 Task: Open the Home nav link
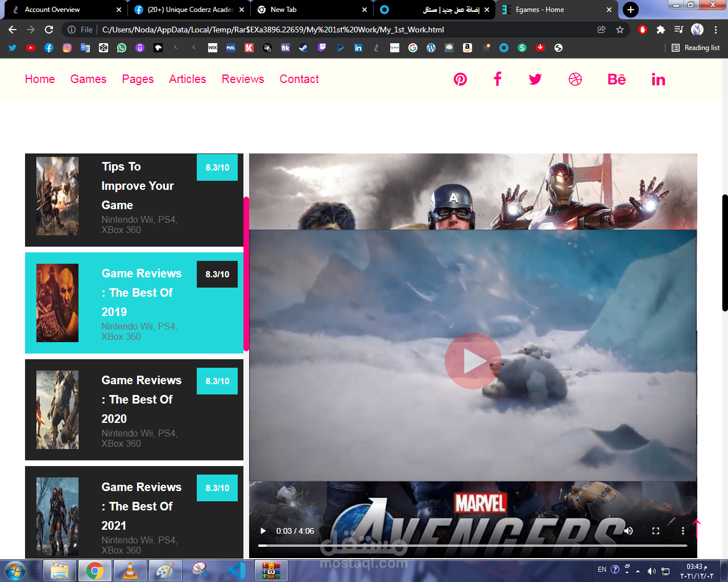pyautogui.click(x=40, y=79)
